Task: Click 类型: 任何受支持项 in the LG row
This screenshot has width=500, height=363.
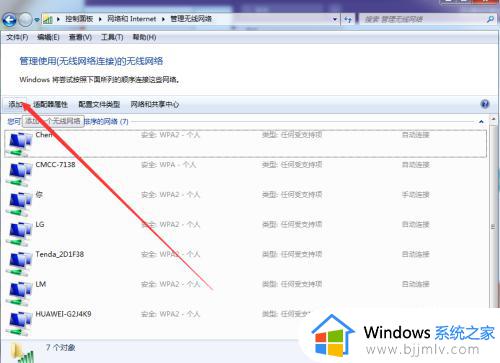Action: point(292,224)
